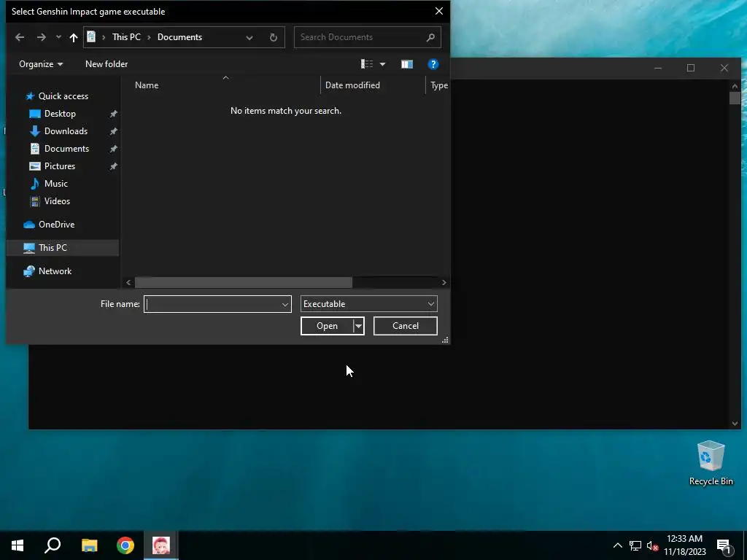
Task: Click the pin icon beside Pictures
Action: click(x=113, y=166)
